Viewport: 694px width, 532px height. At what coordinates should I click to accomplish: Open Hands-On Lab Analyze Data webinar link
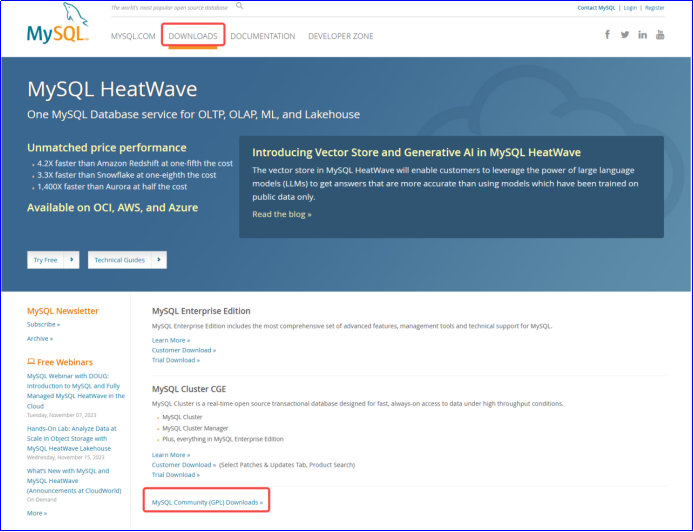71,439
